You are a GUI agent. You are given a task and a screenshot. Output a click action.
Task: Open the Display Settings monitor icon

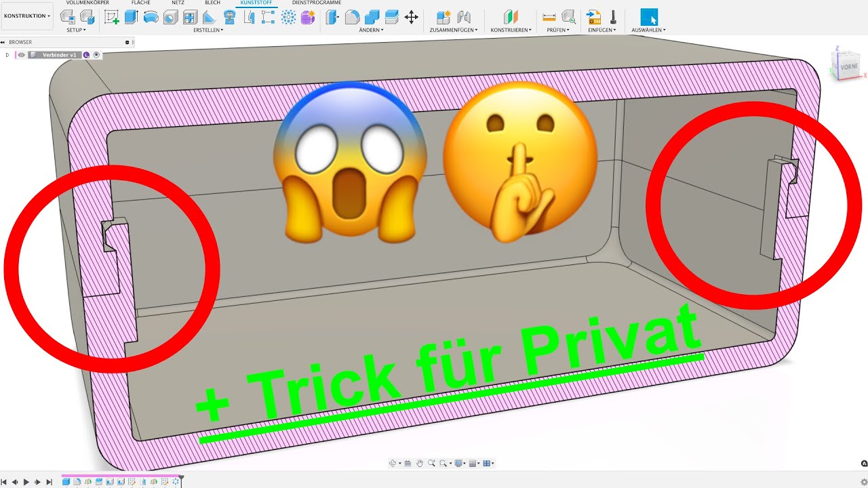459,464
